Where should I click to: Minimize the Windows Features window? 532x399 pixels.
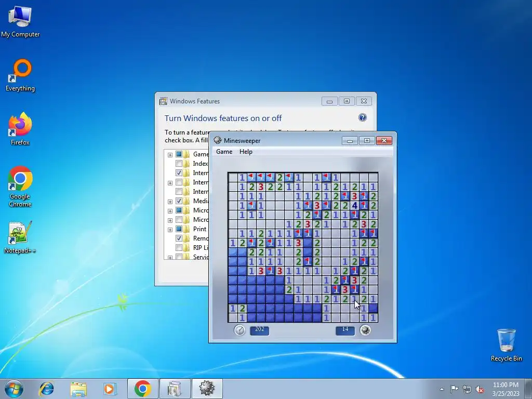click(329, 101)
